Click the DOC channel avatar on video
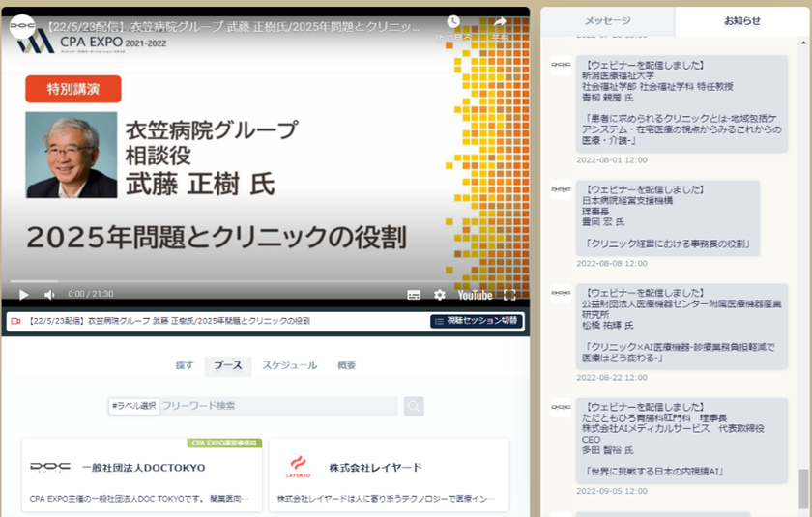Image resolution: width=812 pixels, height=517 pixels. point(22,23)
